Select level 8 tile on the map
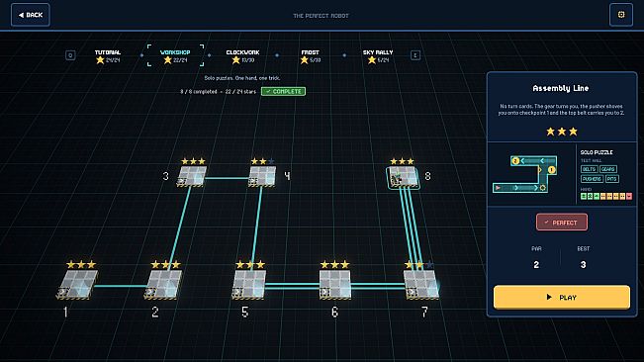This screenshot has width=644, height=362. click(x=404, y=178)
